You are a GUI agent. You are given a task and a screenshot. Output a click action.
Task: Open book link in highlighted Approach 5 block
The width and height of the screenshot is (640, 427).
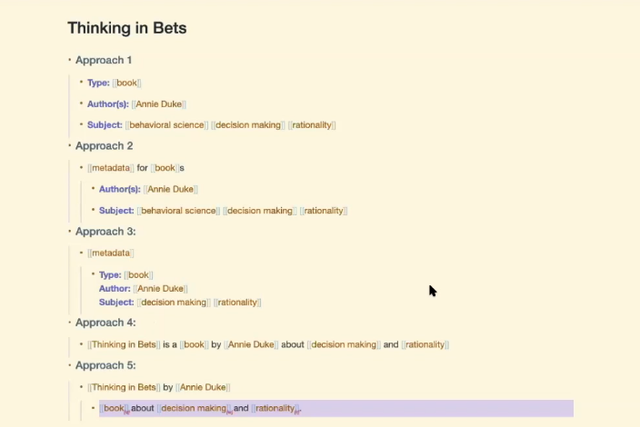click(114, 408)
